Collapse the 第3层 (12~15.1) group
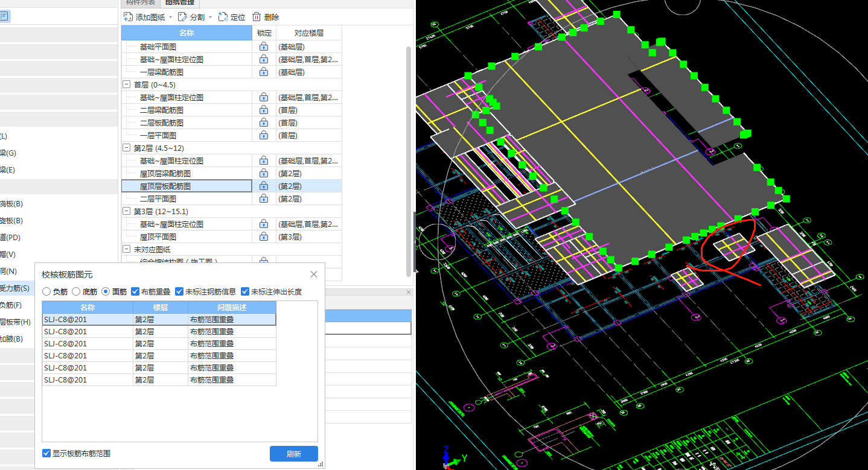Screen dimensions: 868x470 [x=126, y=211]
